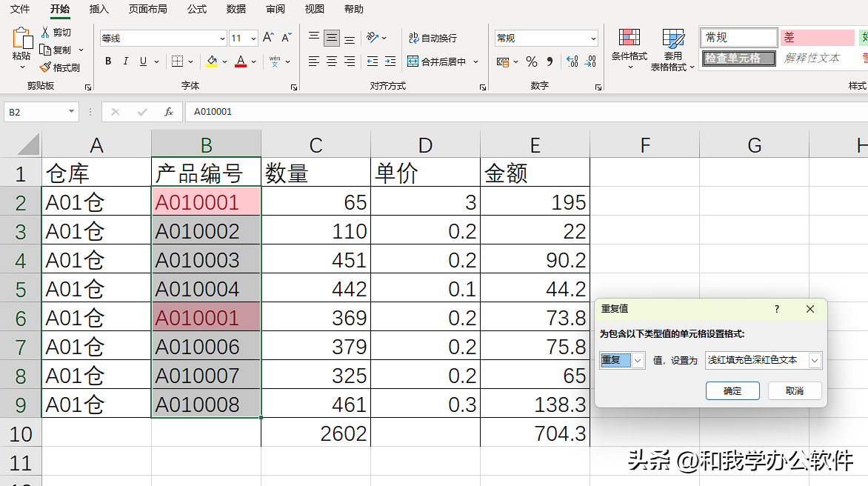The height and width of the screenshot is (486, 868).
Task: Click the Cut (剪切) scissors icon
Action: [45, 32]
